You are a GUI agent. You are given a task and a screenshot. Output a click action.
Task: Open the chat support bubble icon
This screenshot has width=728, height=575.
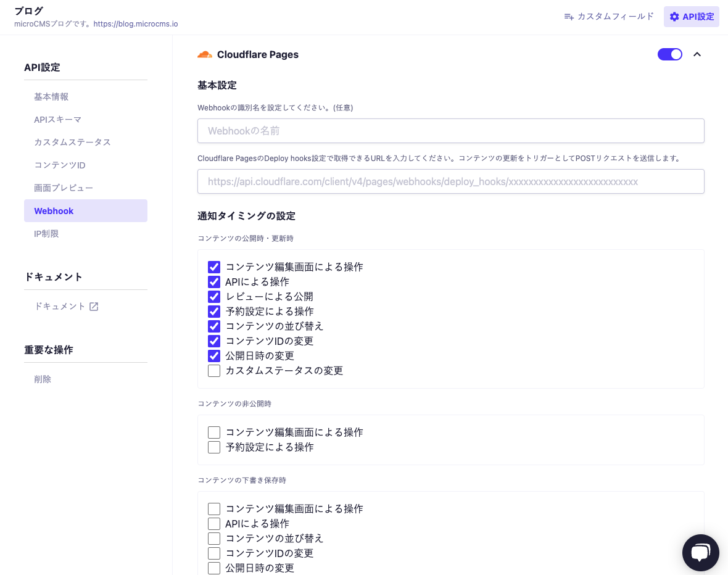point(700,553)
